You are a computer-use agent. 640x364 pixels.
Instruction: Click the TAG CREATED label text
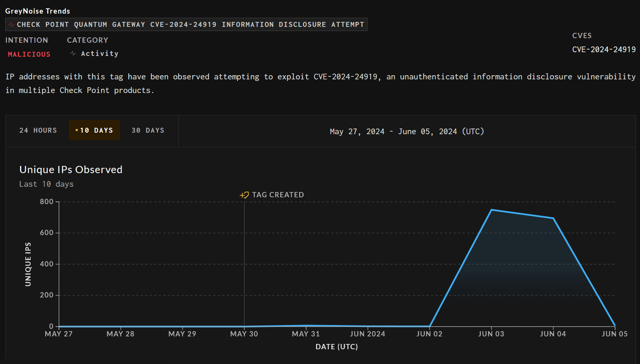click(x=278, y=195)
